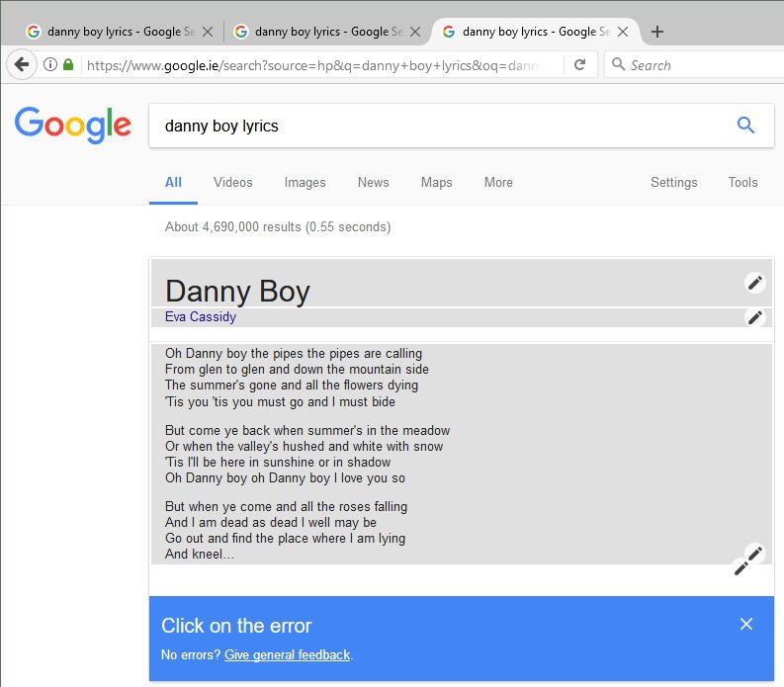Image resolution: width=784 pixels, height=687 pixels.
Task: Click the green padlock security icon
Action: coord(68,64)
